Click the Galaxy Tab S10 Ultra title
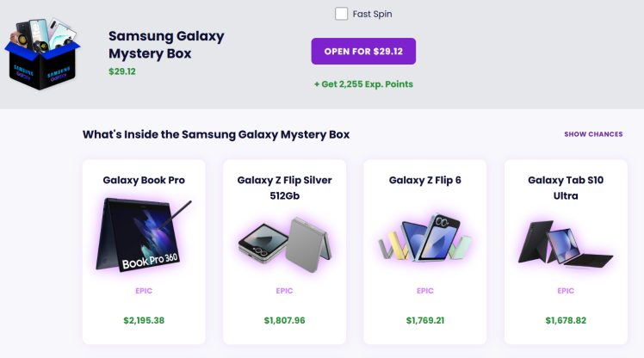644x358 pixels. (566, 188)
